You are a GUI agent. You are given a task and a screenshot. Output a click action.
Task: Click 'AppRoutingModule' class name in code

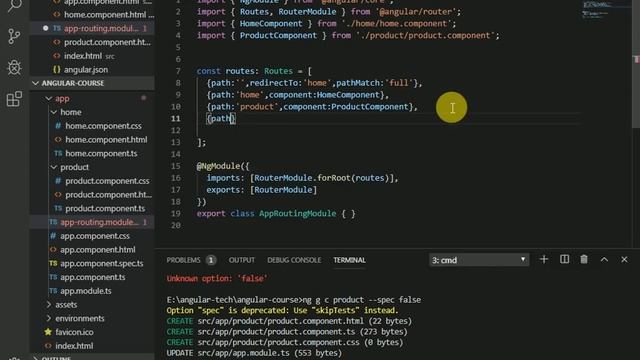298,213
